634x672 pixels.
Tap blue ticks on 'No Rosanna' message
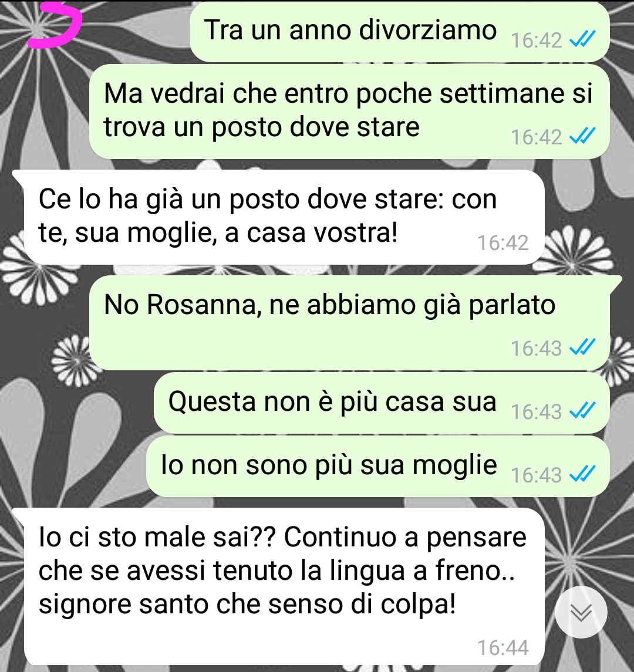tap(582, 347)
